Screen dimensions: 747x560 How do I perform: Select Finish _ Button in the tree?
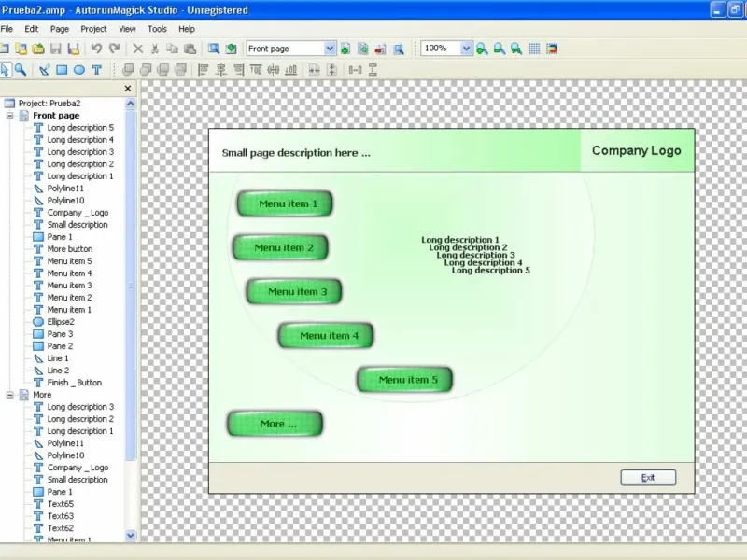pos(75,383)
